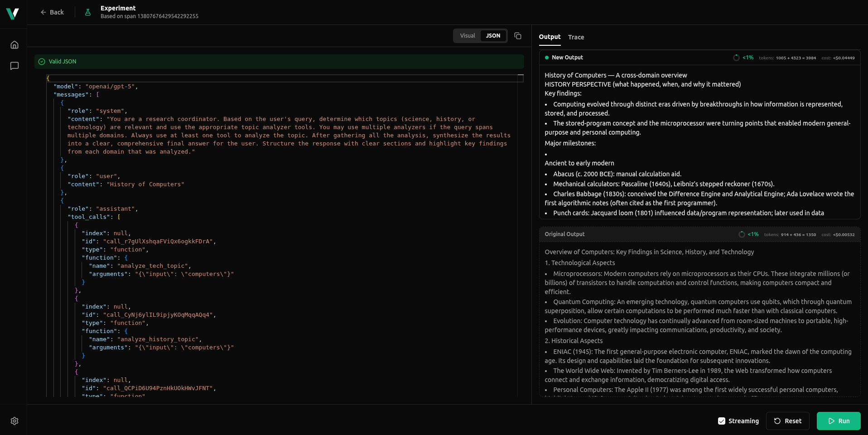Click the V logo in top-left corner
Viewport: 868px width, 435px height.
pyautogui.click(x=13, y=13)
